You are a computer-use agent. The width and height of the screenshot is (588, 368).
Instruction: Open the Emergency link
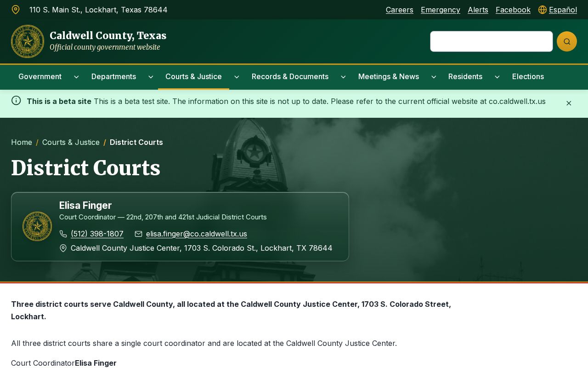tap(441, 10)
